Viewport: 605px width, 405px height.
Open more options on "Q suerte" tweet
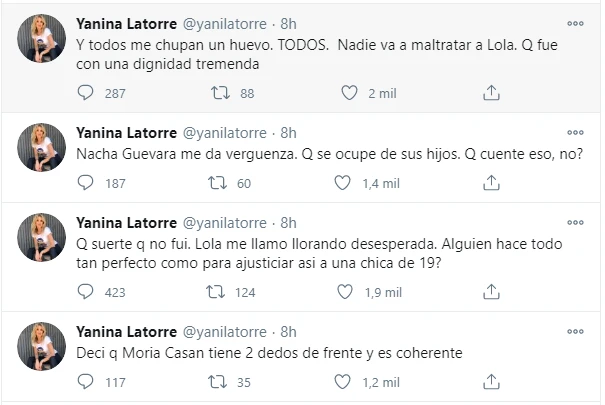[575, 222]
